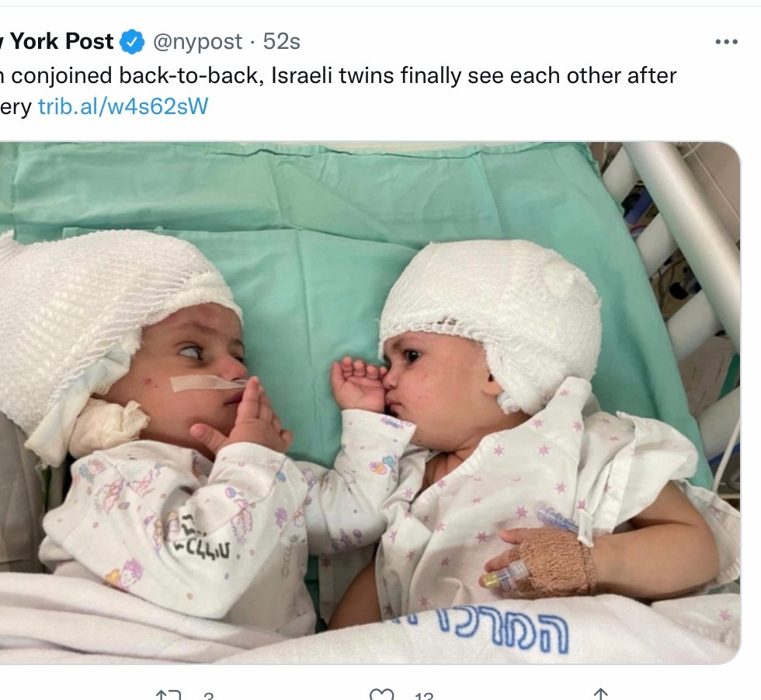Click the share arrow icon
The width and height of the screenshot is (761, 700).
[x=600, y=695]
